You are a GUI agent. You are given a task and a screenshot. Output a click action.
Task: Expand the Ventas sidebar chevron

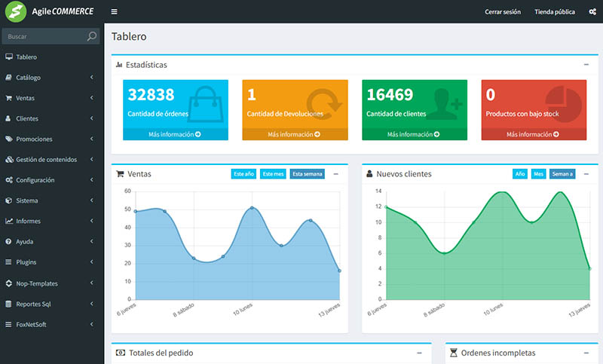coord(91,98)
